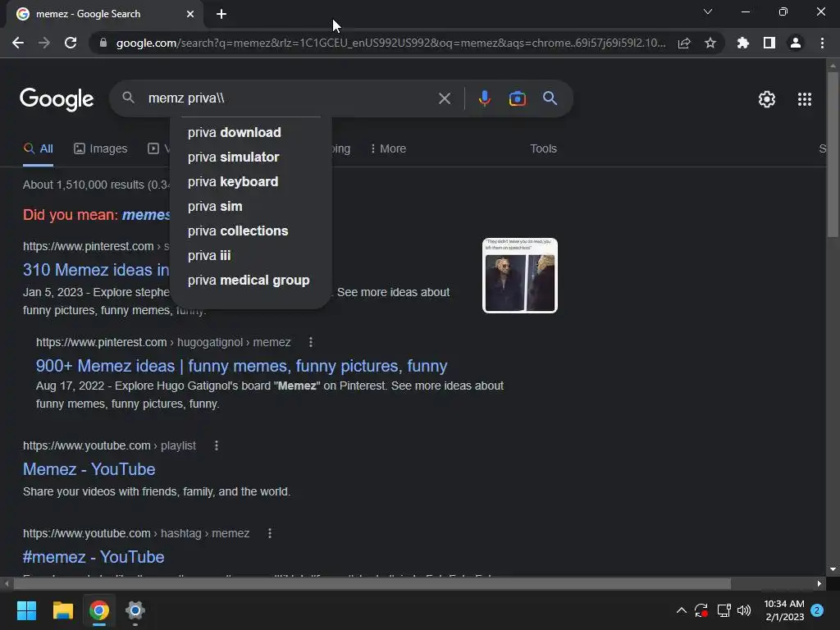Open the Windows Start menu
Image resolution: width=840 pixels, height=630 pixels.
[26, 610]
